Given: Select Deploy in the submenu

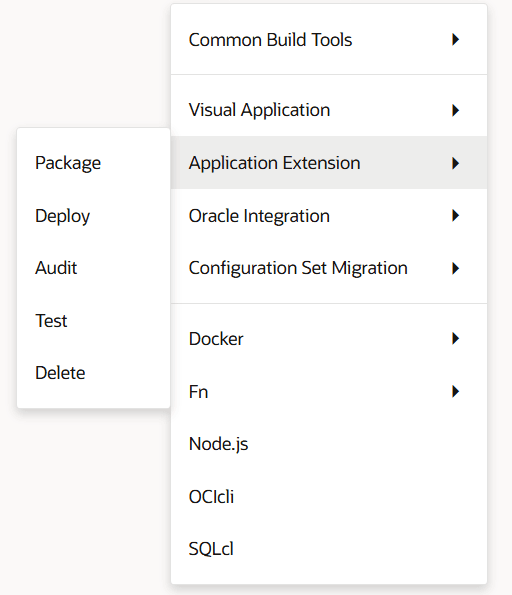Looking at the screenshot, I should pyautogui.click(x=93, y=216).
